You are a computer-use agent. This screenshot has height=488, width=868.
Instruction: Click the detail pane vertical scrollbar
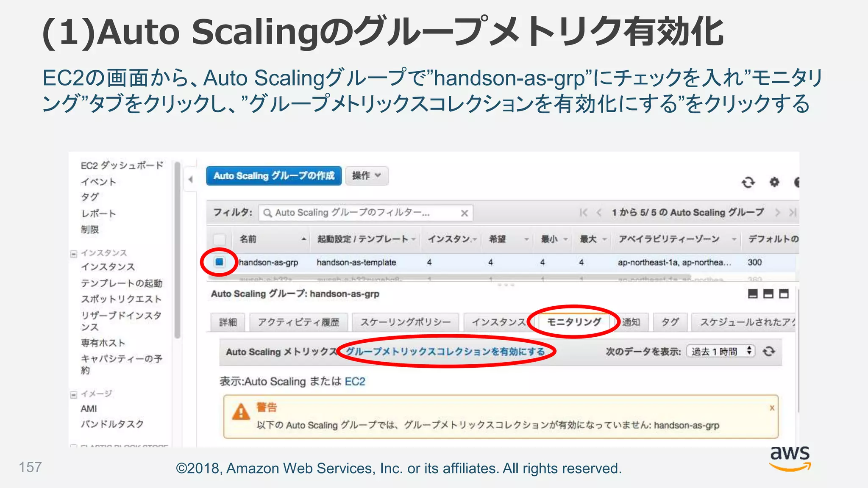(798, 352)
